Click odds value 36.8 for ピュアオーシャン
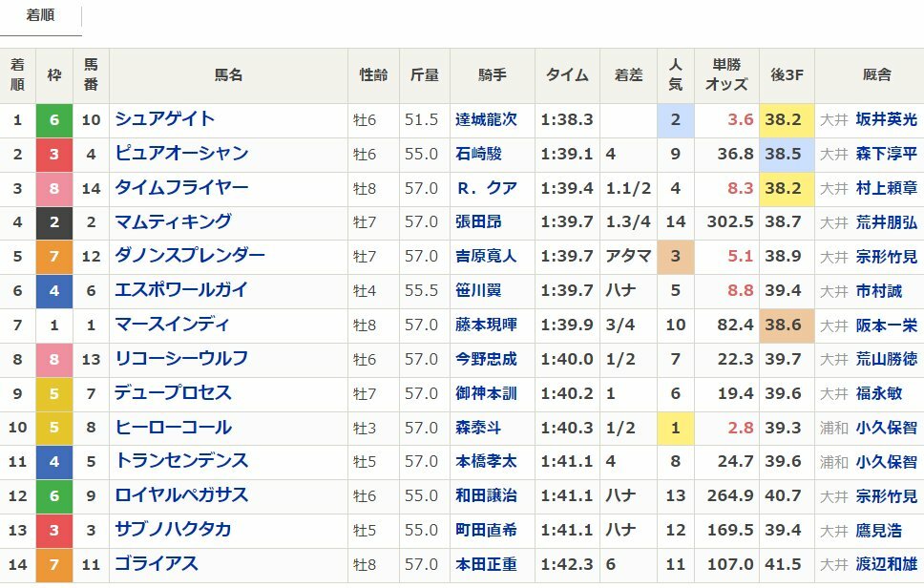Image resolution: width=924 pixels, height=588 pixels. pyautogui.click(x=735, y=154)
